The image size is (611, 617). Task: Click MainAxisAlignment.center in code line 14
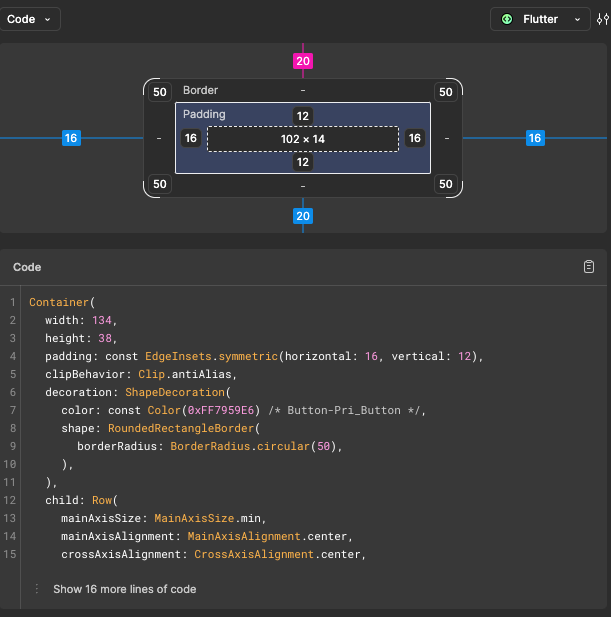pyautogui.click(x=267, y=536)
